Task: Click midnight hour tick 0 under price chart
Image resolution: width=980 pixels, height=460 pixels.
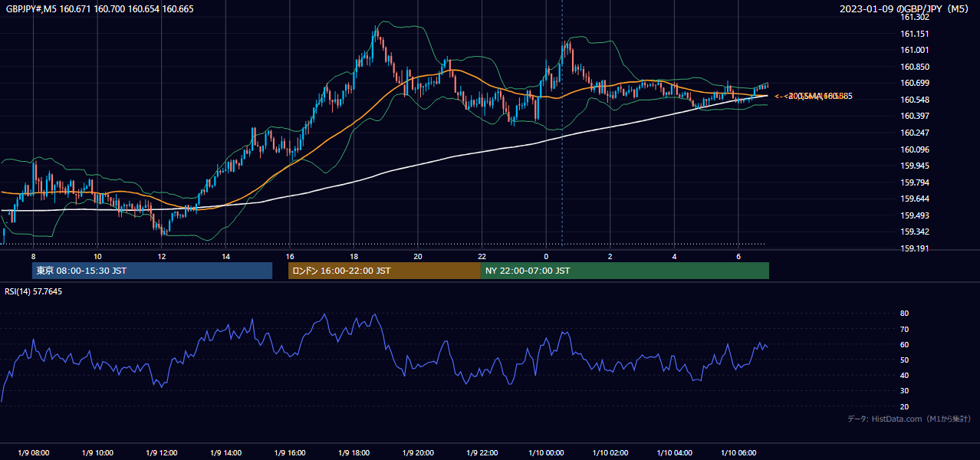Action: click(546, 256)
